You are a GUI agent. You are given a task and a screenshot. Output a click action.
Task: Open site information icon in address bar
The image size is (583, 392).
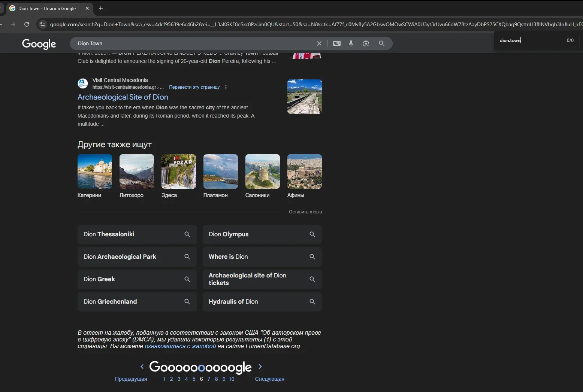pos(43,24)
